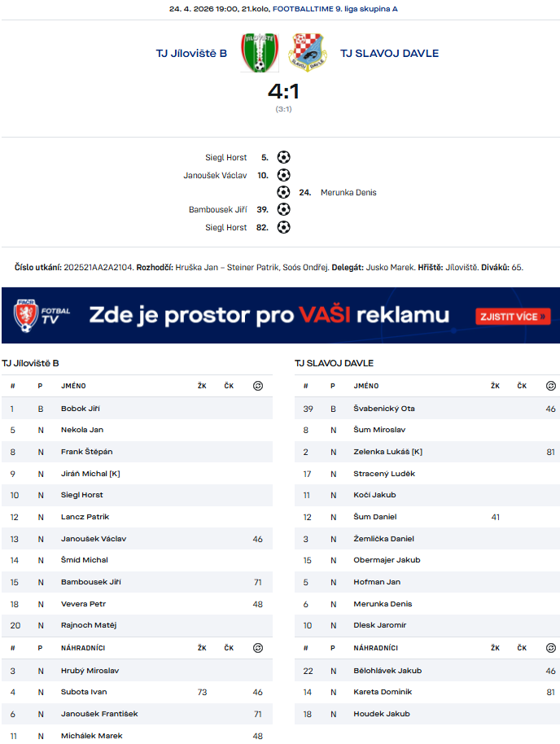The width and height of the screenshot is (560, 744).
Task: Click the 4:1 final score
Action: [283, 89]
